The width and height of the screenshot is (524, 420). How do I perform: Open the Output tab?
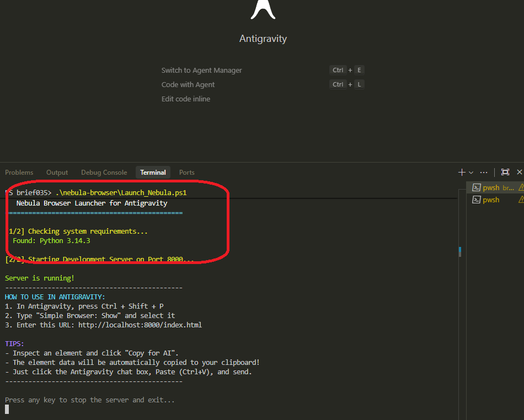(x=57, y=173)
